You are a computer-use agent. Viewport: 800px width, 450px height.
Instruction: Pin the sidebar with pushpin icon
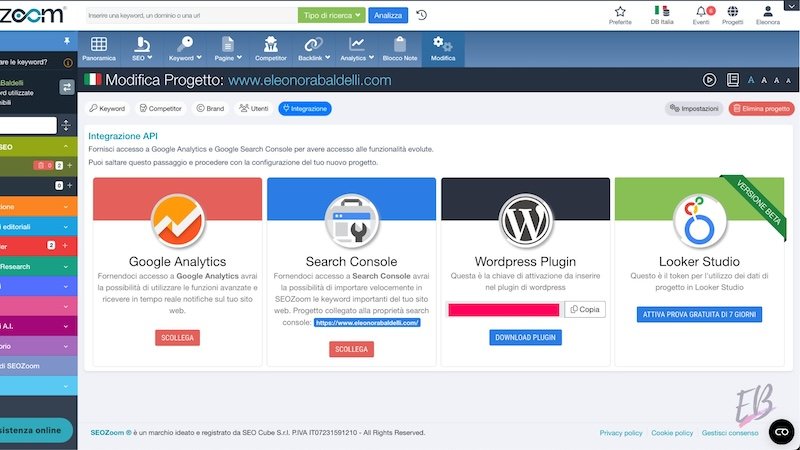(67, 41)
